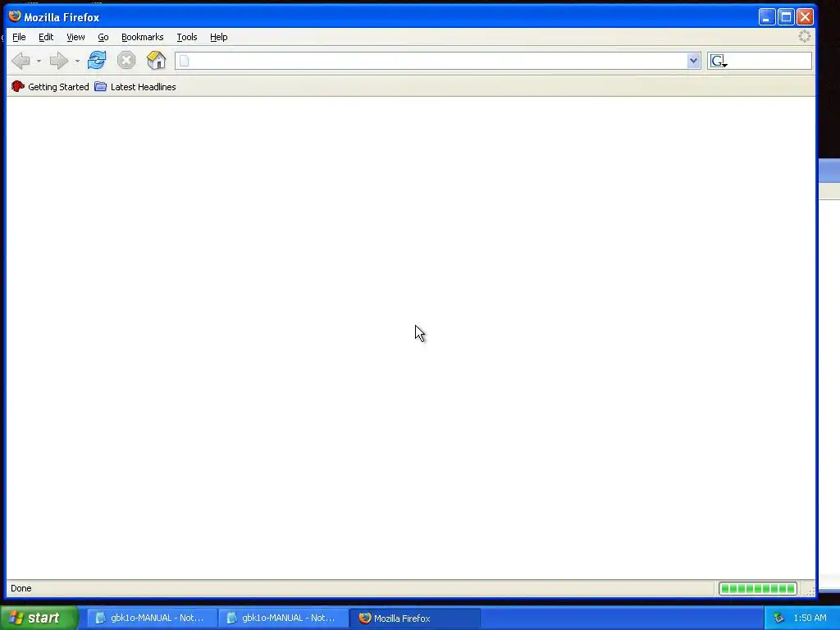840x630 pixels.
Task: Click the Google search engine icon
Action: (x=719, y=61)
